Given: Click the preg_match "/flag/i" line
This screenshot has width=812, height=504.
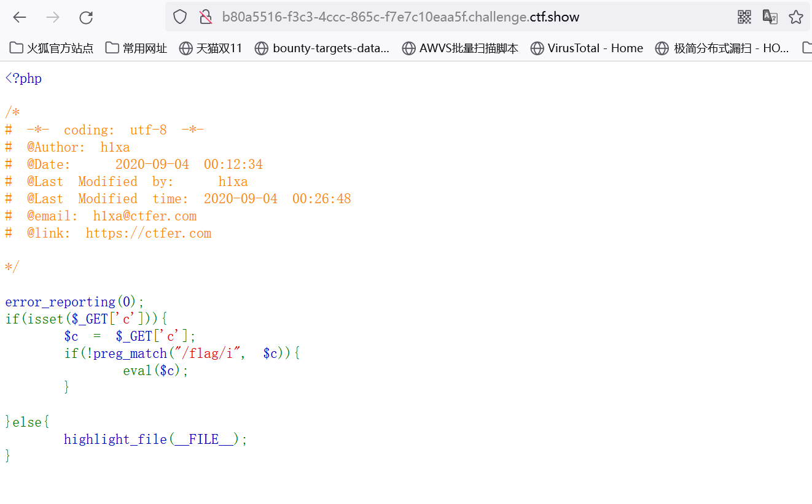Looking at the screenshot, I should (x=182, y=354).
